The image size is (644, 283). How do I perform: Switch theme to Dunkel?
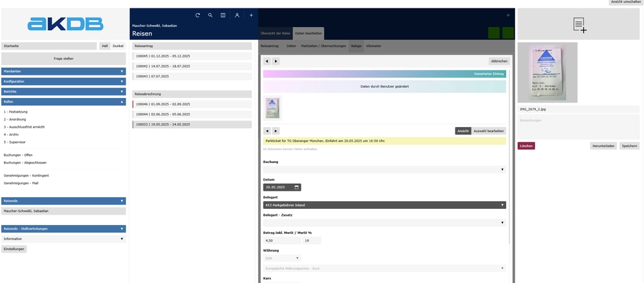118,46
